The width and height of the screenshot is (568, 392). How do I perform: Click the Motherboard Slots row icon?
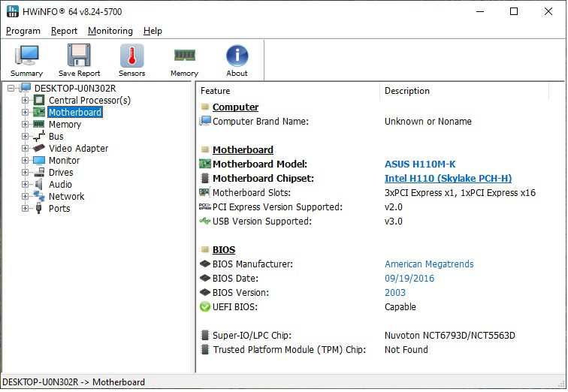(x=205, y=192)
